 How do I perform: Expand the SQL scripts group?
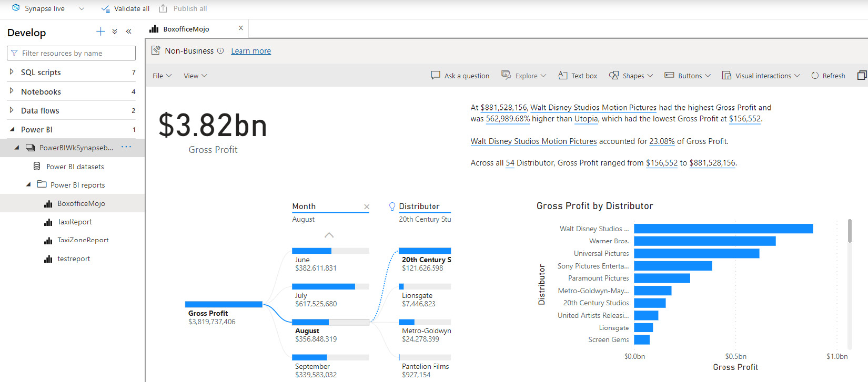12,72
